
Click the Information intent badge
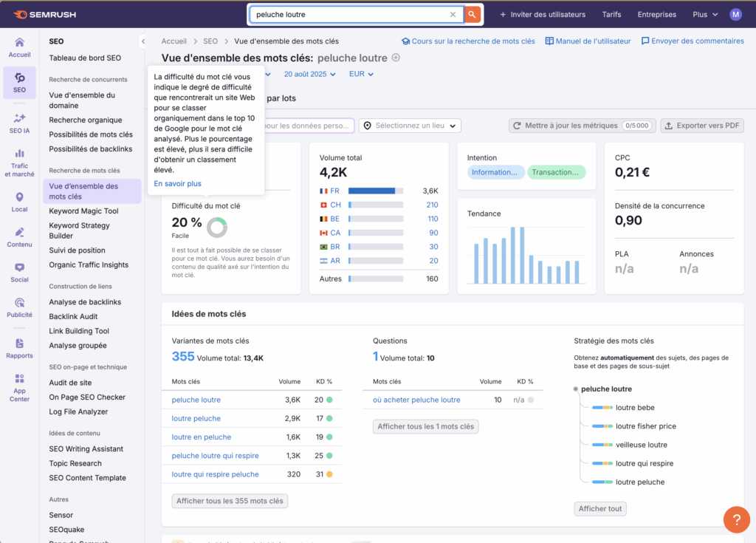coord(495,172)
